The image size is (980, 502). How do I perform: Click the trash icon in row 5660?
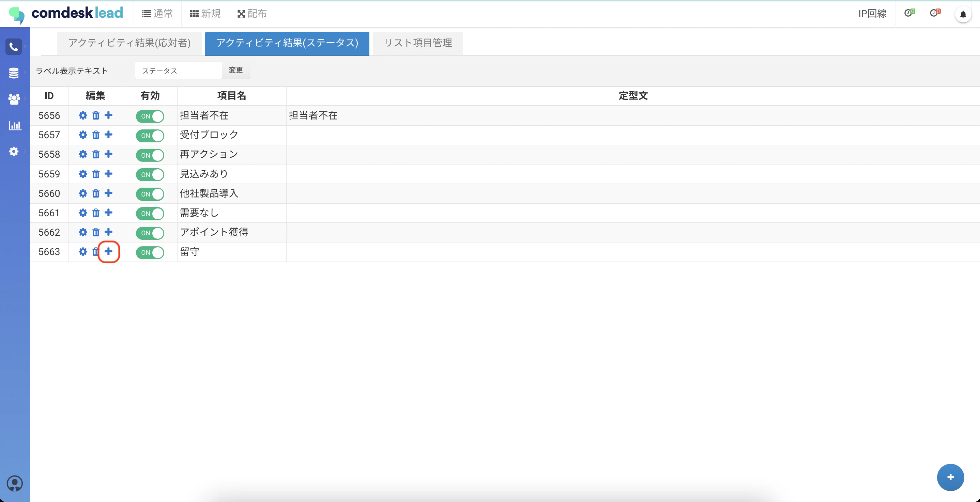tap(96, 193)
